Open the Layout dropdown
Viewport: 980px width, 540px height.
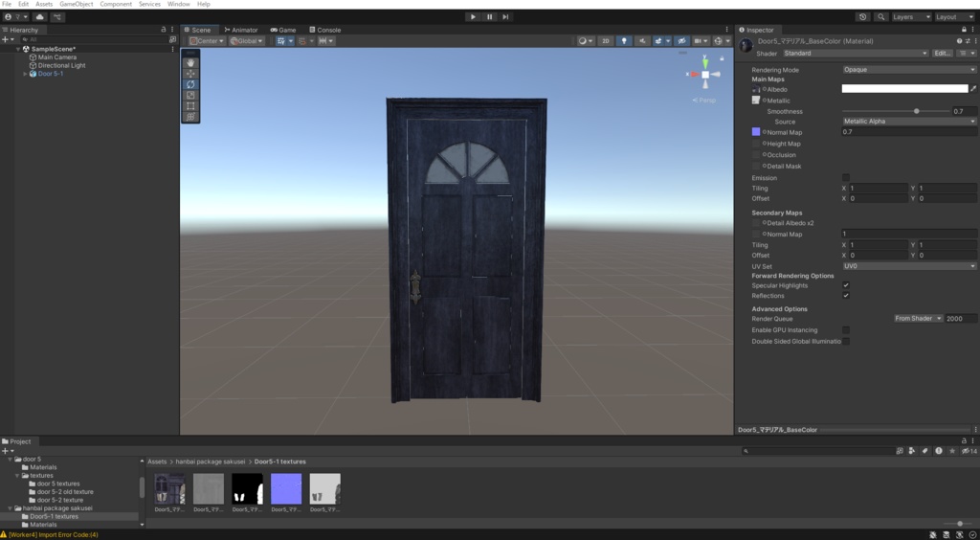pyautogui.click(x=954, y=17)
